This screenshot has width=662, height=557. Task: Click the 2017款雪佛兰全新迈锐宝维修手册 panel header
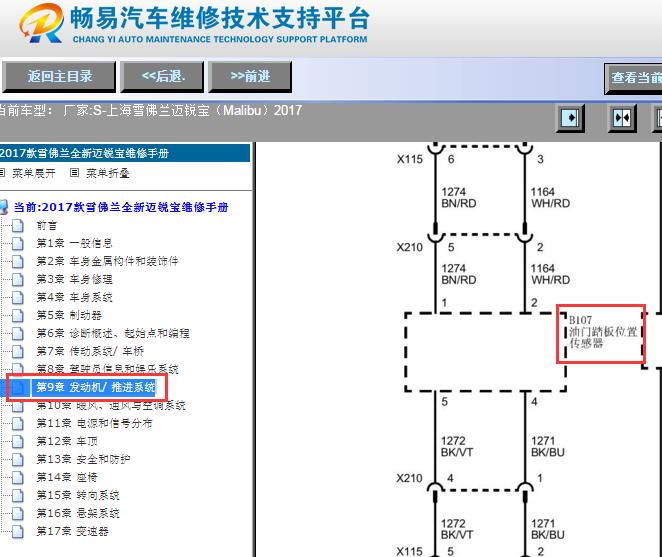pos(125,153)
